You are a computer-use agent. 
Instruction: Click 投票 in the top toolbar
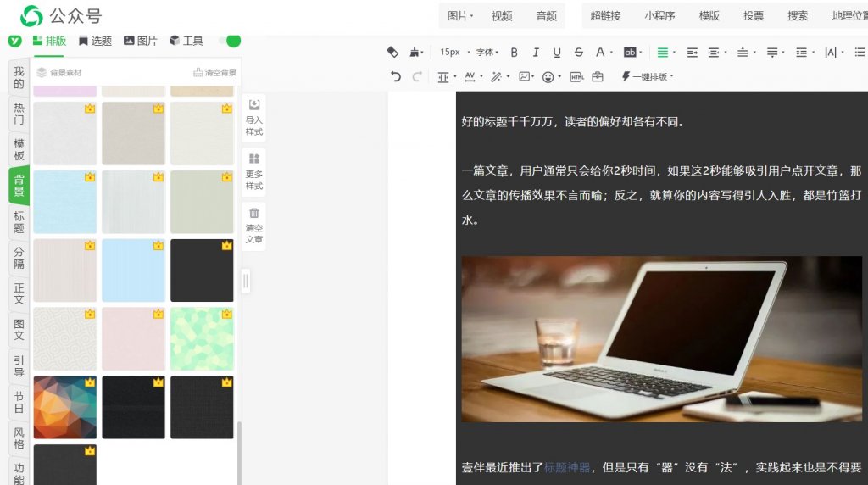click(754, 16)
